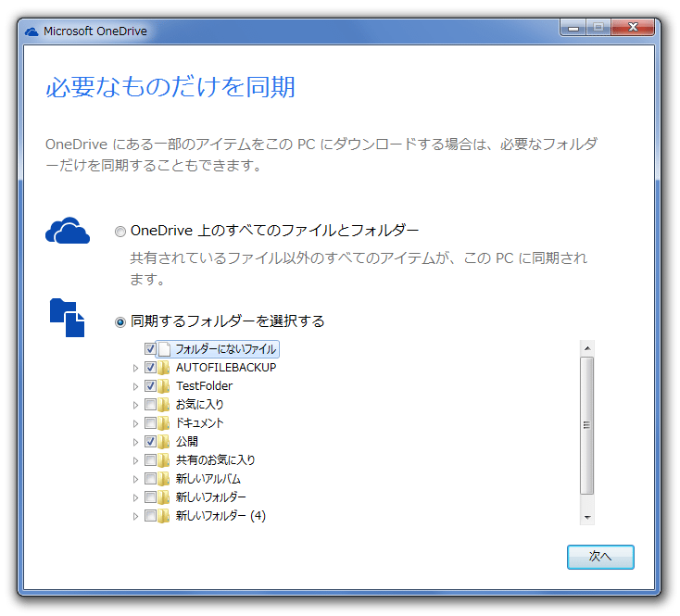The height and width of the screenshot is (616, 680).
Task: Expand the 新しいフォルダー (4) tree node
Action: [135, 516]
